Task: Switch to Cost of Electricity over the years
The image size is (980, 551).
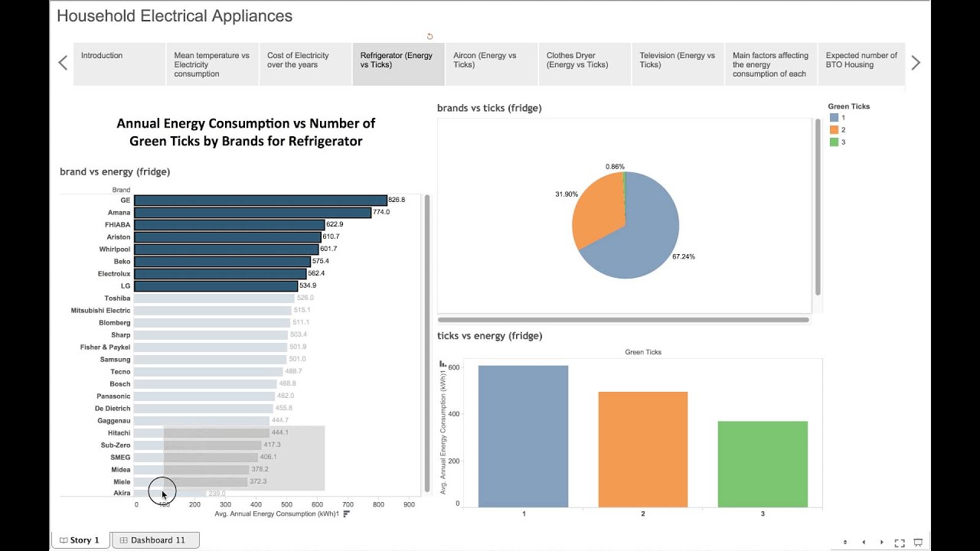Action: (305, 64)
